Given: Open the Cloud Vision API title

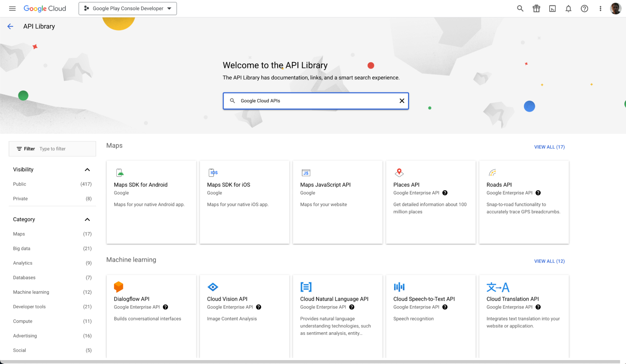Looking at the screenshot, I should (227, 299).
